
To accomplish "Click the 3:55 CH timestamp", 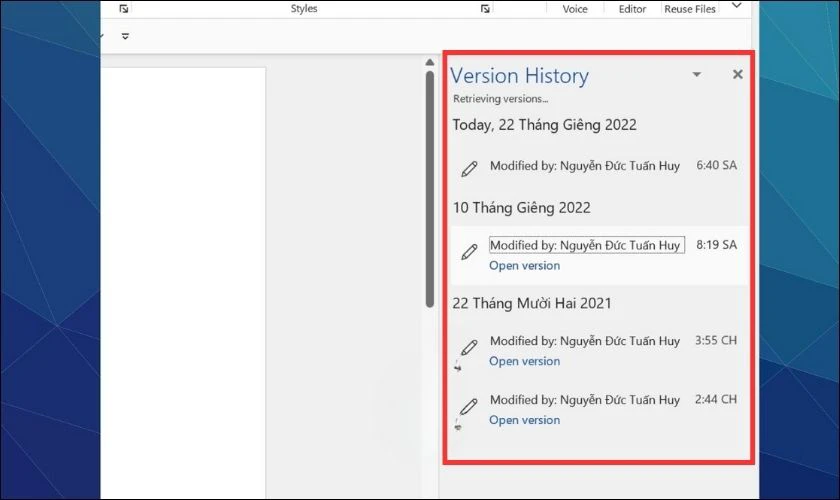I will coord(716,340).
